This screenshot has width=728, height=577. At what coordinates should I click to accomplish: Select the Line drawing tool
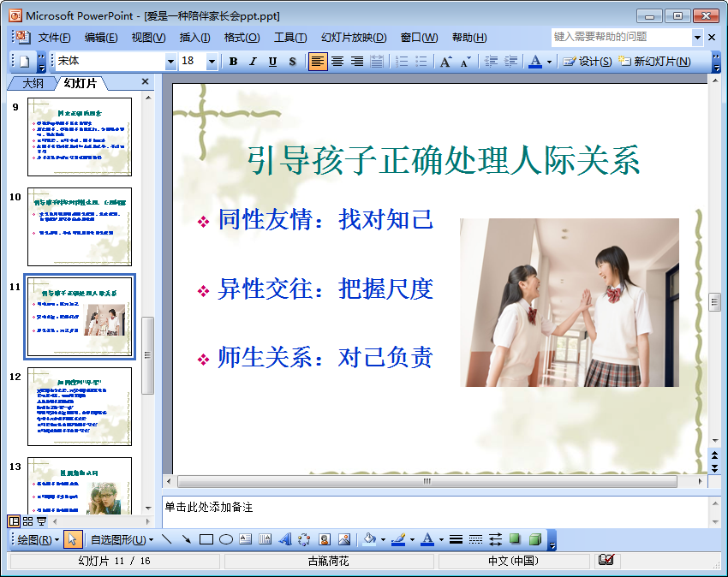coord(166,539)
